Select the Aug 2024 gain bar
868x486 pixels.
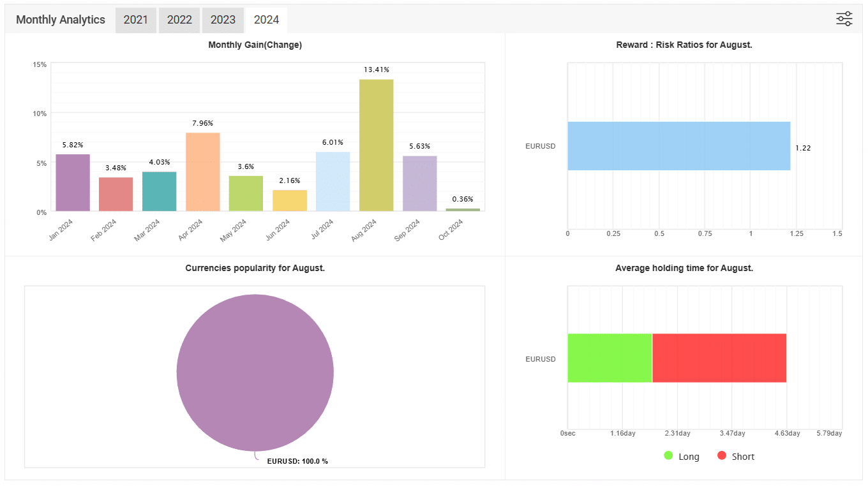376,145
